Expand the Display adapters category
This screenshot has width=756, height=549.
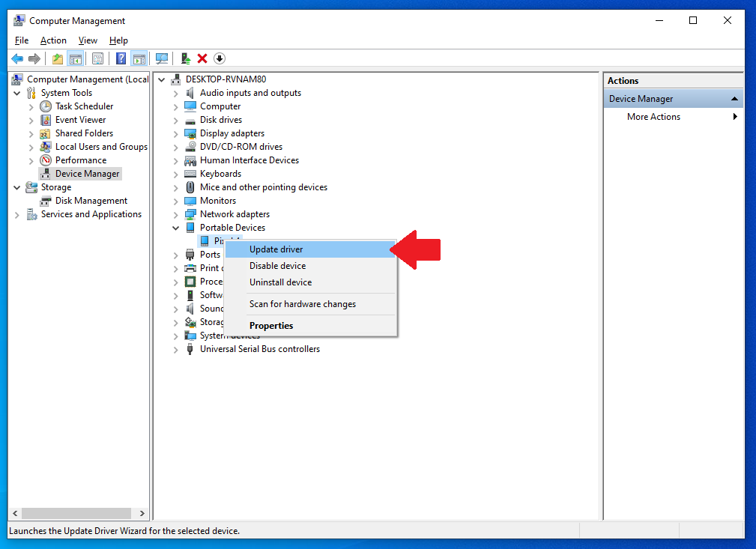pyautogui.click(x=176, y=133)
